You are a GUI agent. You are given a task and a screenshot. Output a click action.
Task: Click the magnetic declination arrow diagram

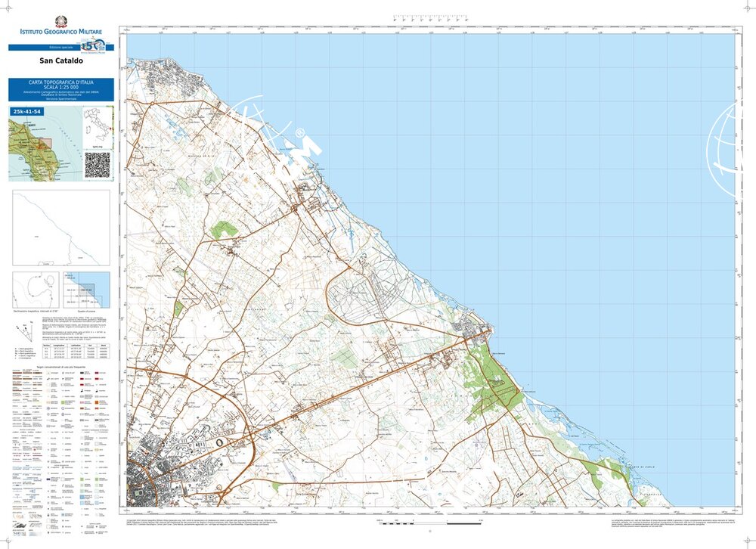click(x=25, y=330)
